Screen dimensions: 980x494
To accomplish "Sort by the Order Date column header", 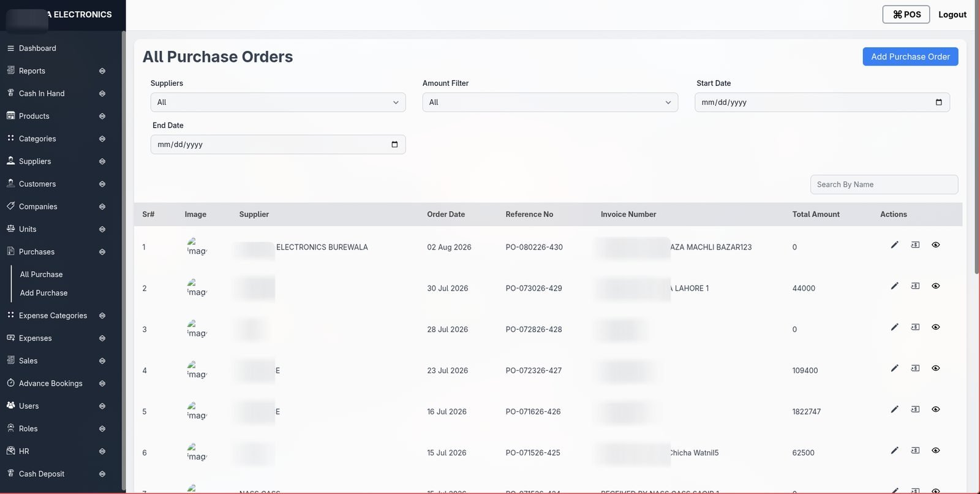I will pos(446,215).
